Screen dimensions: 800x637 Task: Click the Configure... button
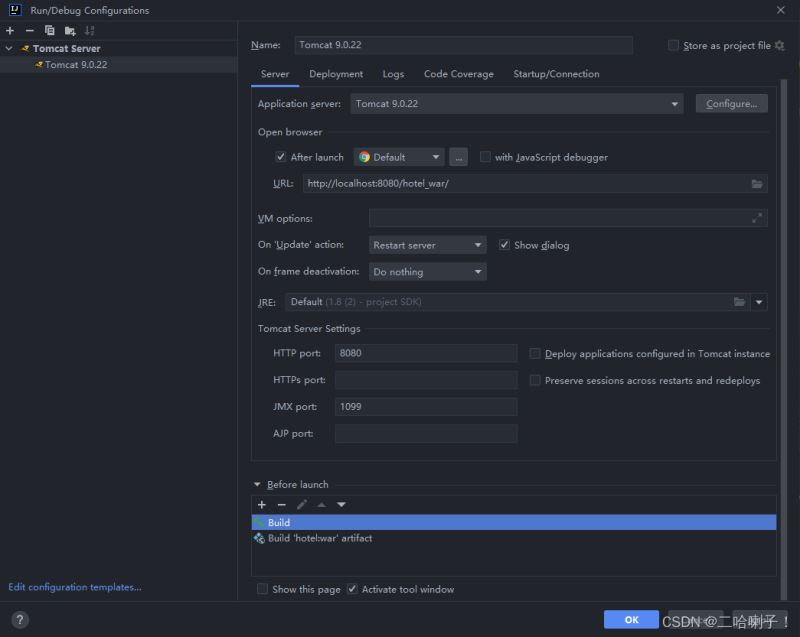tap(731, 104)
